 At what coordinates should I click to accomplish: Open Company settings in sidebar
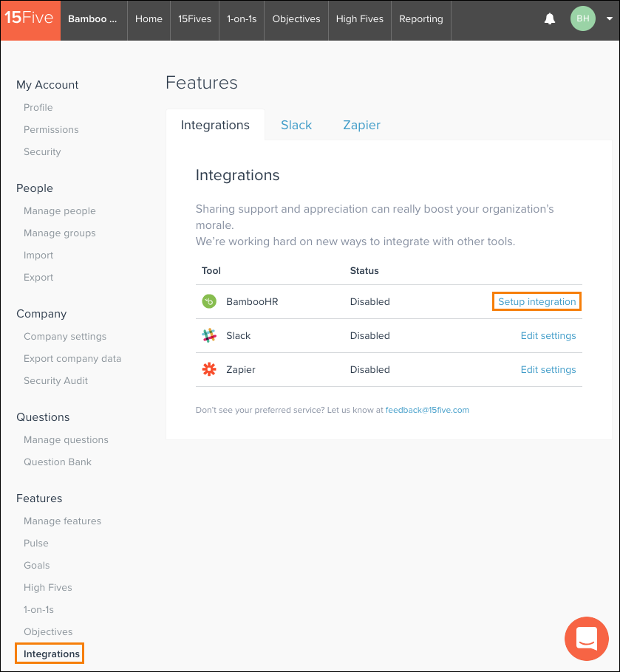[65, 337]
